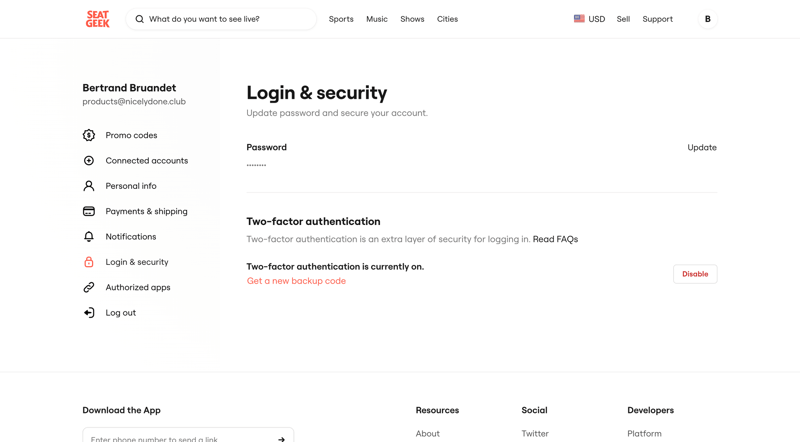Open the Sports navigation menu
Viewport: 800px width, 442px height.
pos(341,19)
